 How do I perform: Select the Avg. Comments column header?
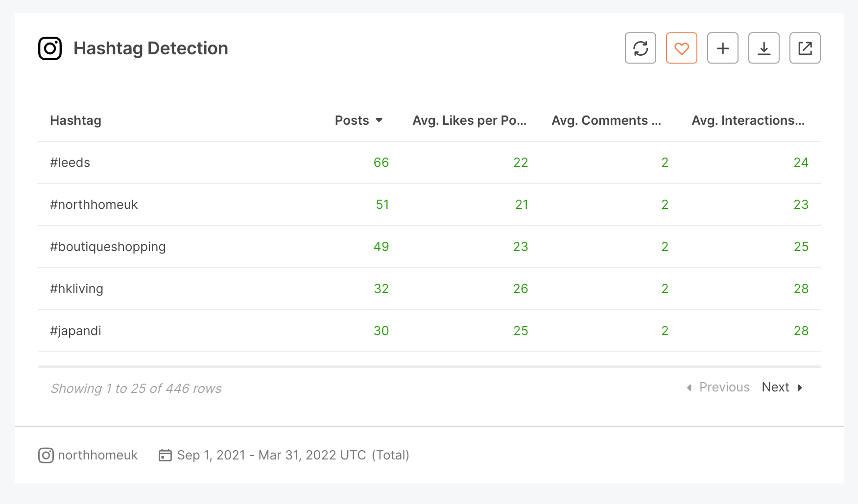click(x=607, y=120)
